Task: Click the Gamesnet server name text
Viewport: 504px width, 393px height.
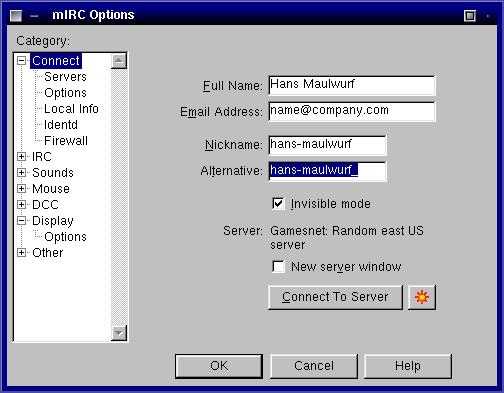Action: [x=347, y=238]
